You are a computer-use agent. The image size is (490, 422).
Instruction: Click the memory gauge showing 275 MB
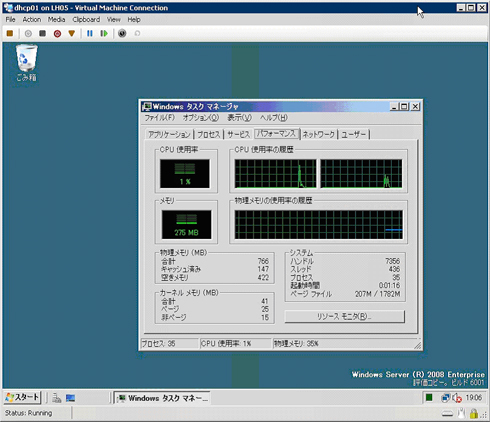pyautogui.click(x=186, y=224)
